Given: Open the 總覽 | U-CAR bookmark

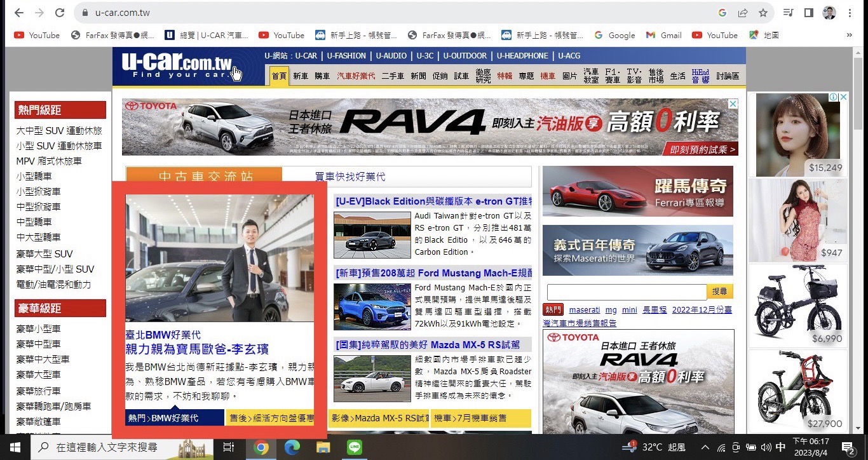Looking at the screenshot, I should click(x=207, y=36).
